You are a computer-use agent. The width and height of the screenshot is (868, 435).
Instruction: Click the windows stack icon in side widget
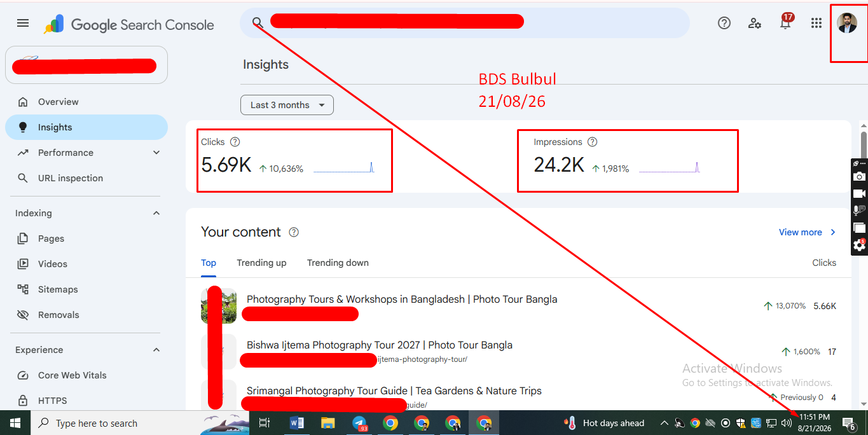859,228
